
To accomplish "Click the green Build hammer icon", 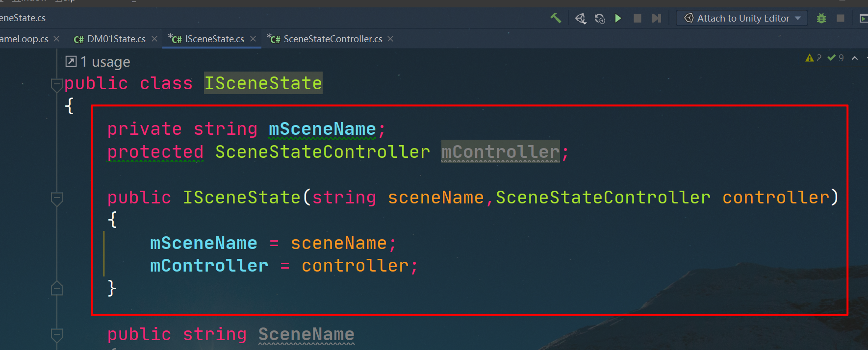I will (x=556, y=19).
